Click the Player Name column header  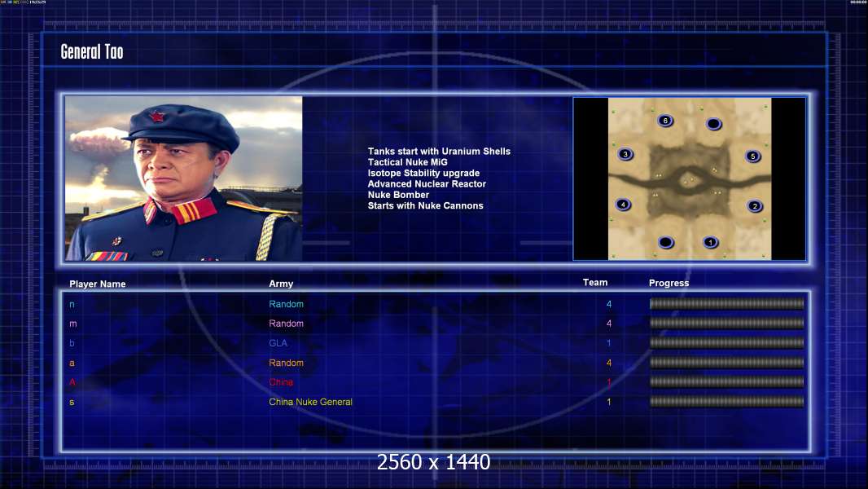click(x=98, y=284)
